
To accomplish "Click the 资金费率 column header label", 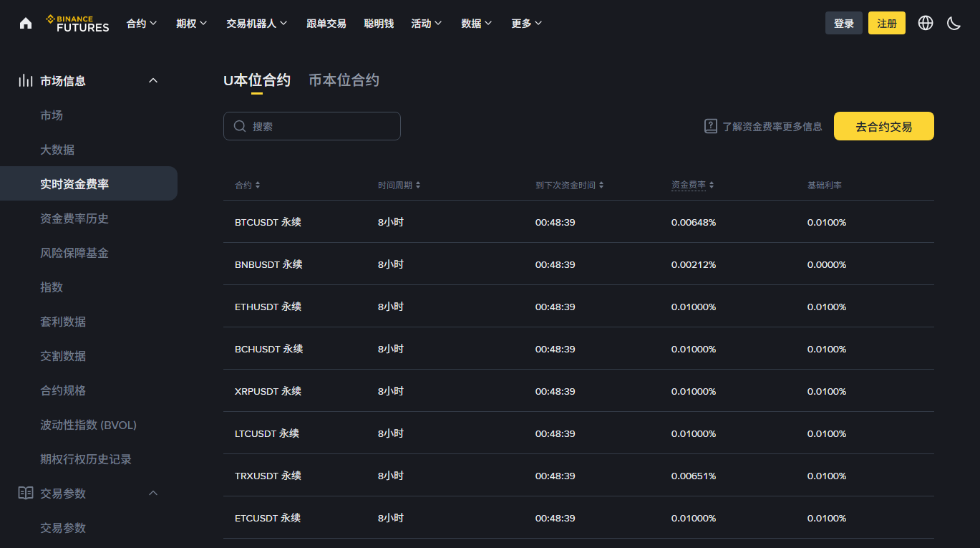I will [x=689, y=185].
